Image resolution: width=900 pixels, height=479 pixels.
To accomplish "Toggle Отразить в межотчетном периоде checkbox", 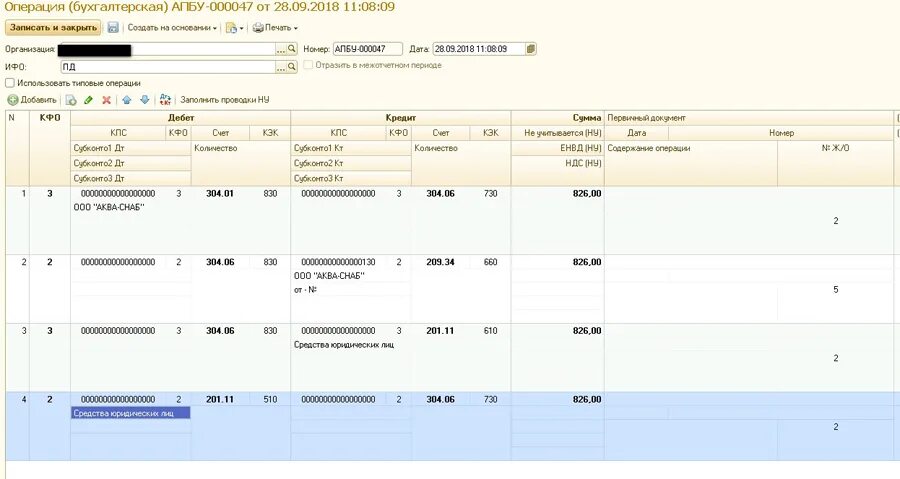I will coord(308,65).
